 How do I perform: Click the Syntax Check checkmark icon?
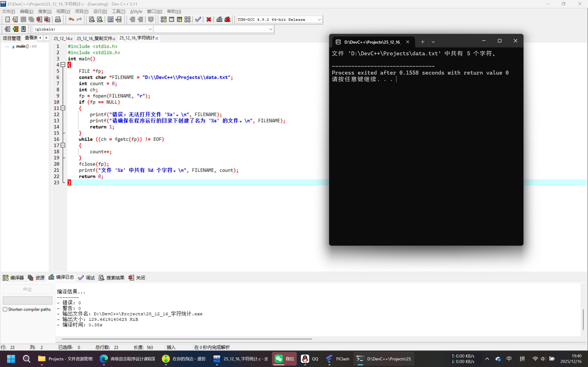click(x=198, y=19)
